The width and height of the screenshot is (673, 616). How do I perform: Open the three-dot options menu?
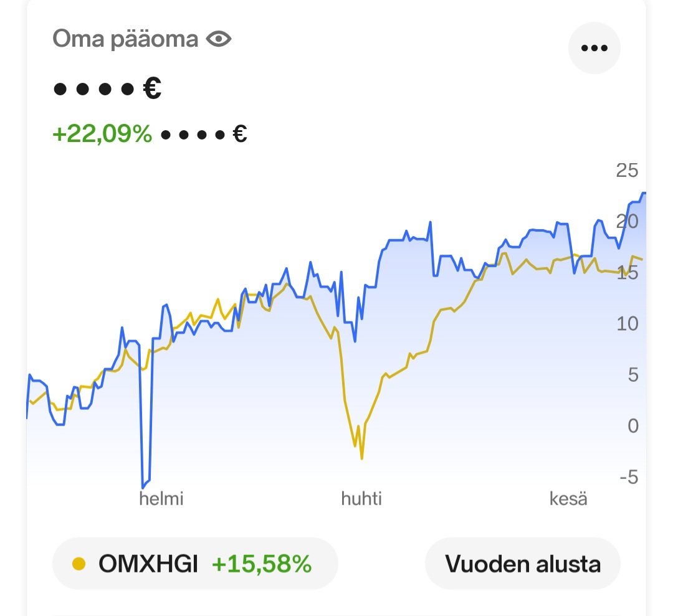(x=594, y=48)
